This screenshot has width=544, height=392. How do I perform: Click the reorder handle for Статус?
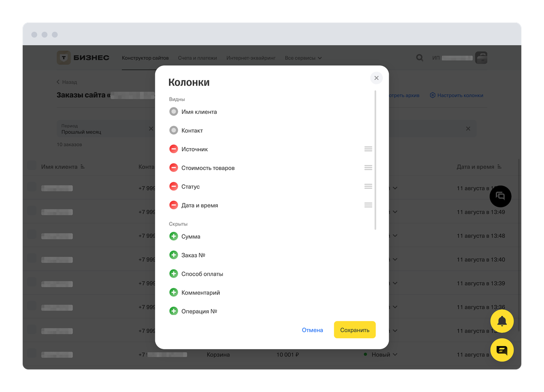[368, 187]
